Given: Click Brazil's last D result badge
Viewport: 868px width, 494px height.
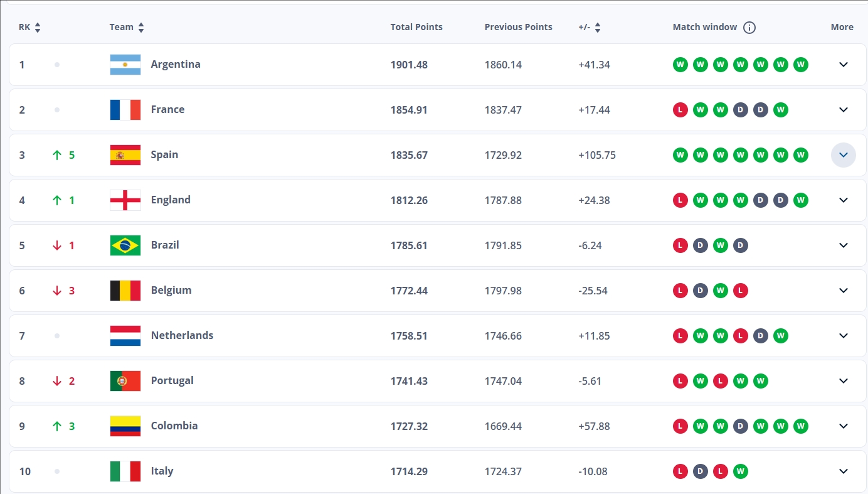Looking at the screenshot, I should 741,245.
